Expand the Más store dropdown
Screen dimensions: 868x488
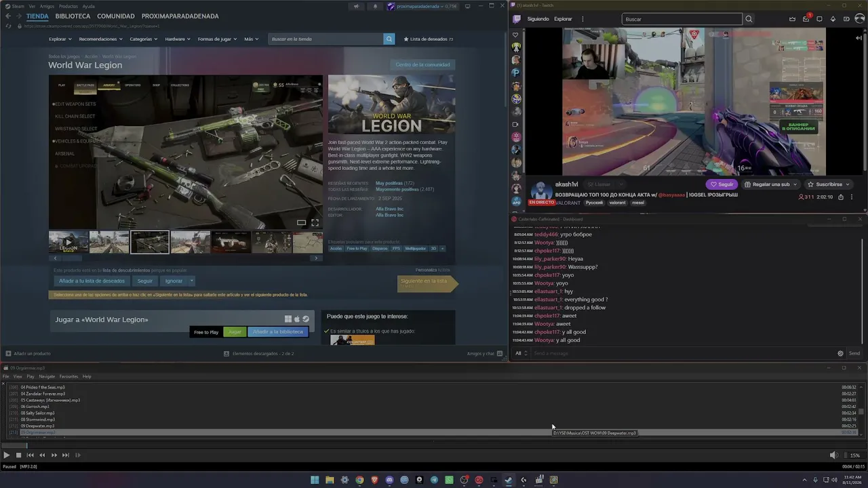251,39
